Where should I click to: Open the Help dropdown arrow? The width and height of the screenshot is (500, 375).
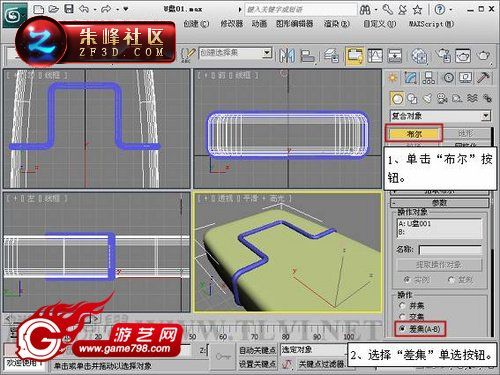pyautogui.click(x=451, y=10)
